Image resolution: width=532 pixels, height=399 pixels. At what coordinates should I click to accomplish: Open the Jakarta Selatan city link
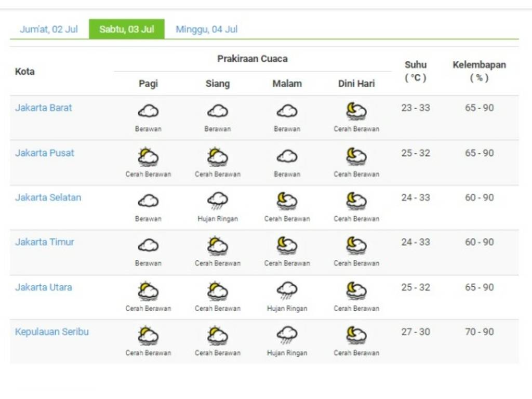pyautogui.click(x=48, y=197)
